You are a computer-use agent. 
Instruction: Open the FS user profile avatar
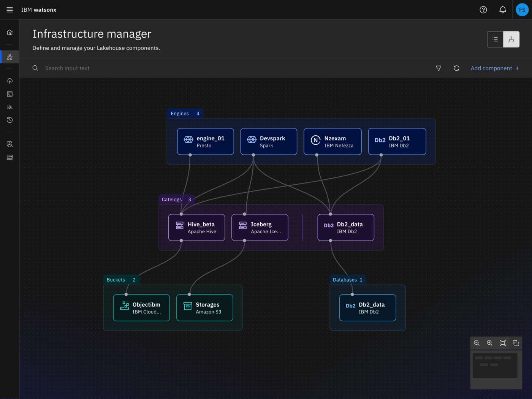point(522,10)
